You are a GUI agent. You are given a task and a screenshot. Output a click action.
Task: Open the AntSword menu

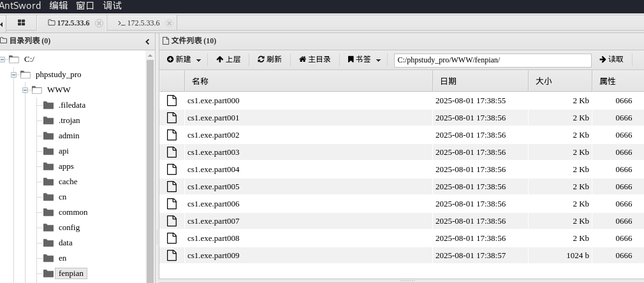[20, 6]
